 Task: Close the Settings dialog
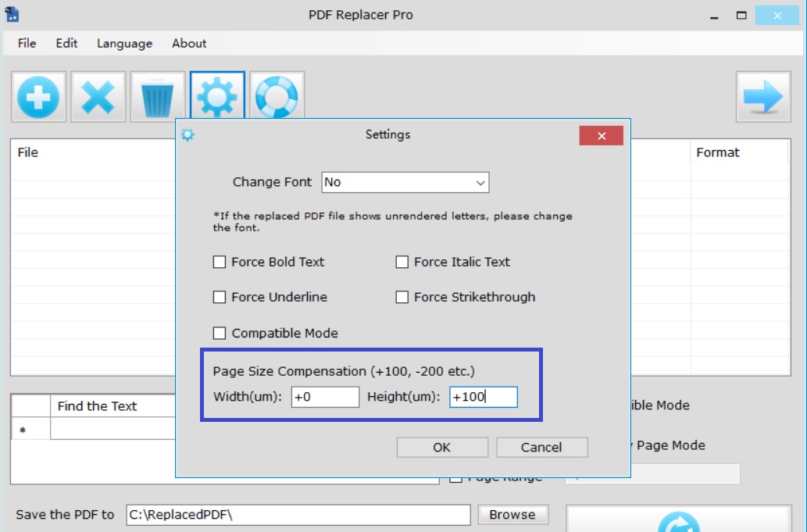[x=601, y=136]
